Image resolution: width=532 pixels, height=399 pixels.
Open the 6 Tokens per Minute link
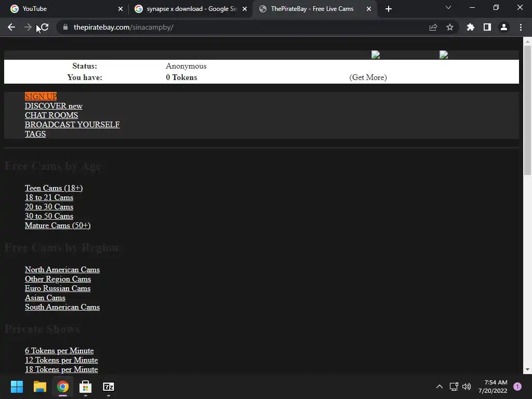pyautogui.click(x=59, y=351)
